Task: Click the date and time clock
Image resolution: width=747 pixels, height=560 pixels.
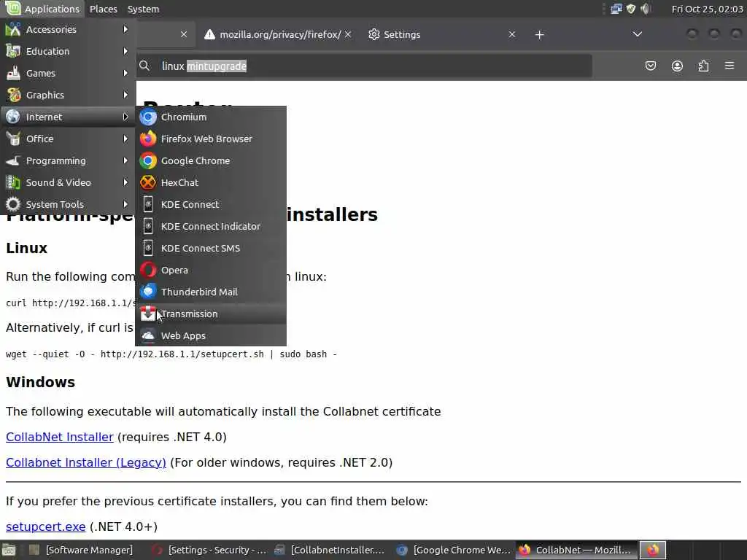Action: point(707,9)
